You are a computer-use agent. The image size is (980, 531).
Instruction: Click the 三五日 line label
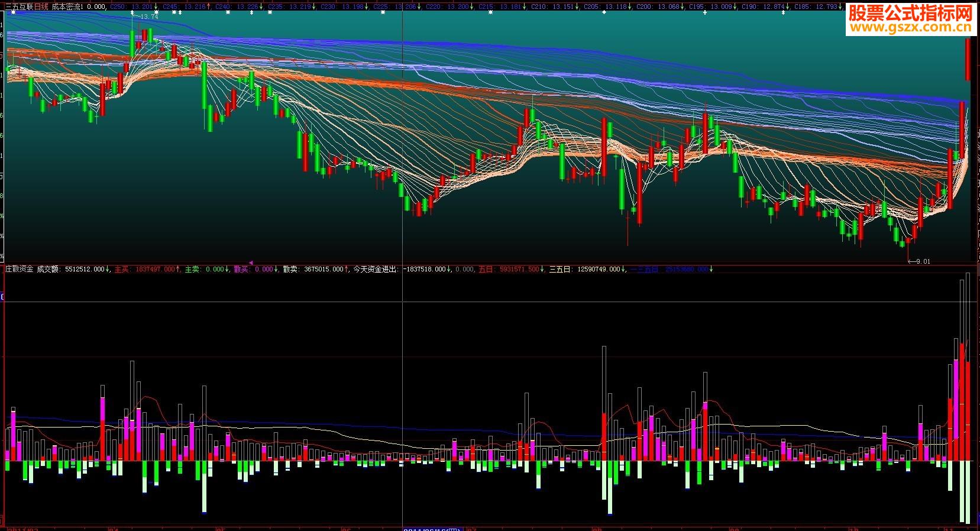point(584,269)
